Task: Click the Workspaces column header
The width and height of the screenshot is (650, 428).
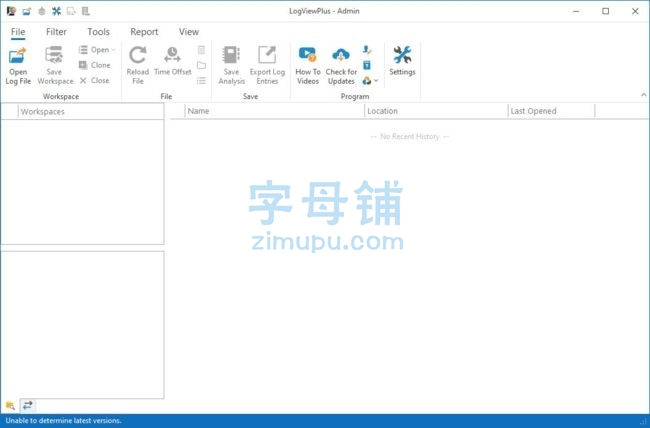Action: (x=91, y=112)
